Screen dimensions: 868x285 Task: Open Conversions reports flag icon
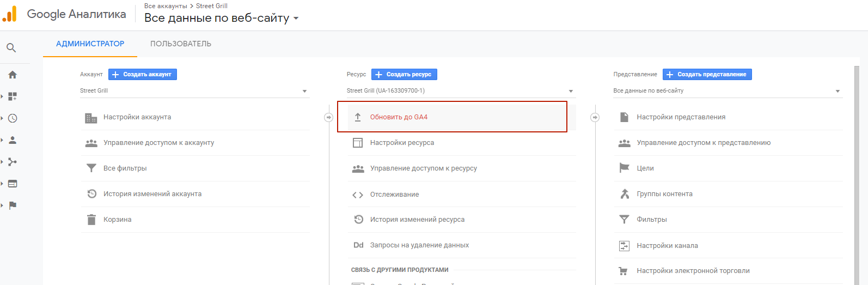[13, 205]
